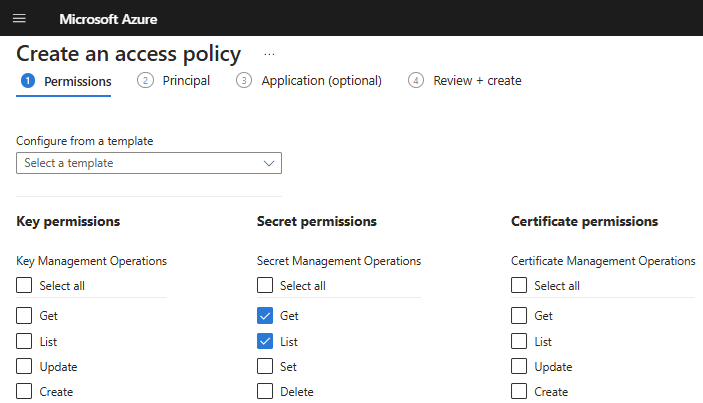Select the Permissions step tab
This screenshot has height=403, width=703.
(66, 81)
